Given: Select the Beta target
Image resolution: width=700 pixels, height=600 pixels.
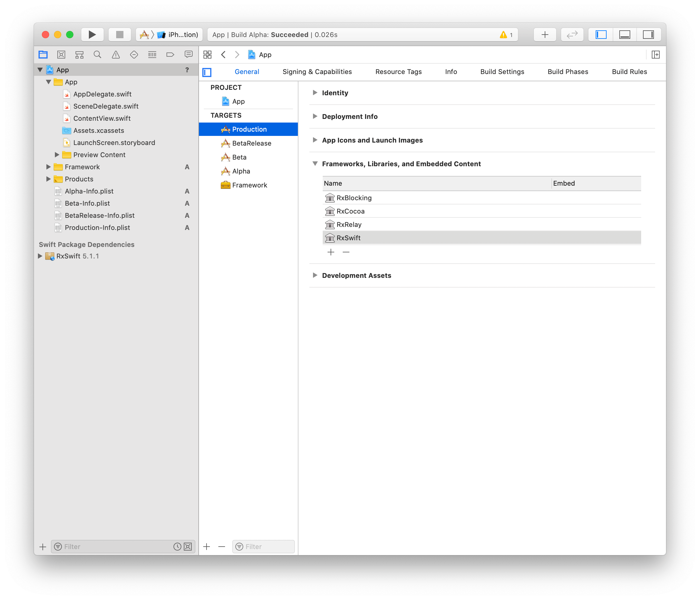Looking at the screenshot, I should pyautogui.click(x=248, y=157).
